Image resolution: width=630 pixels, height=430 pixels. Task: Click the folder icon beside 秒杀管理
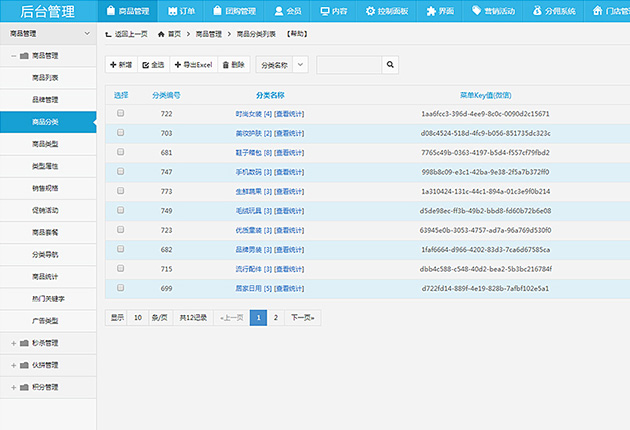[24, 343]
